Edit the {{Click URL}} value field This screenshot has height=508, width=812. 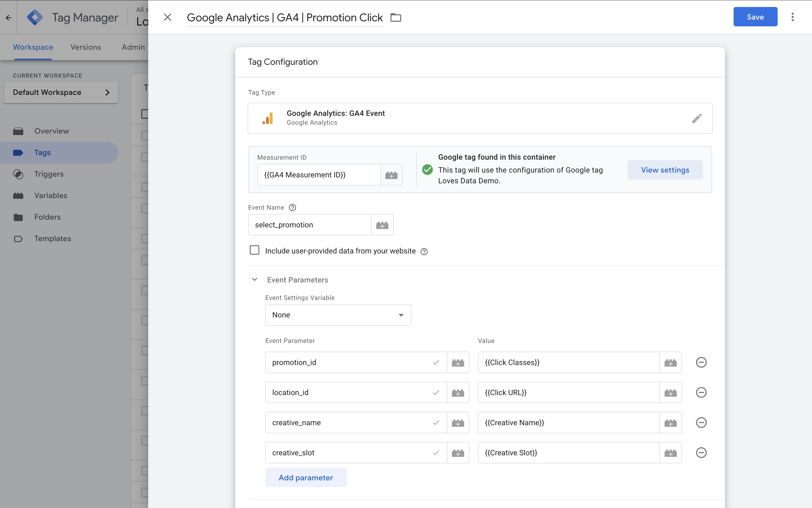[x=569, y=392]
